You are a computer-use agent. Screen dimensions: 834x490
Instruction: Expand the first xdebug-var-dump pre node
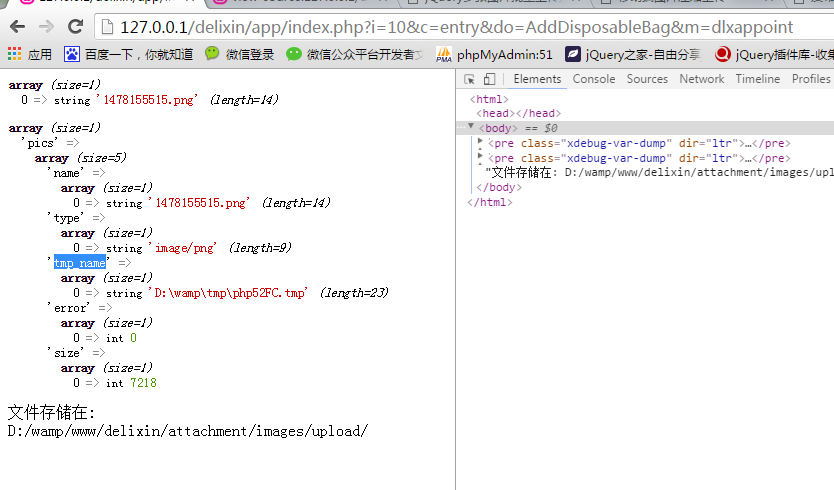(481, 143)
